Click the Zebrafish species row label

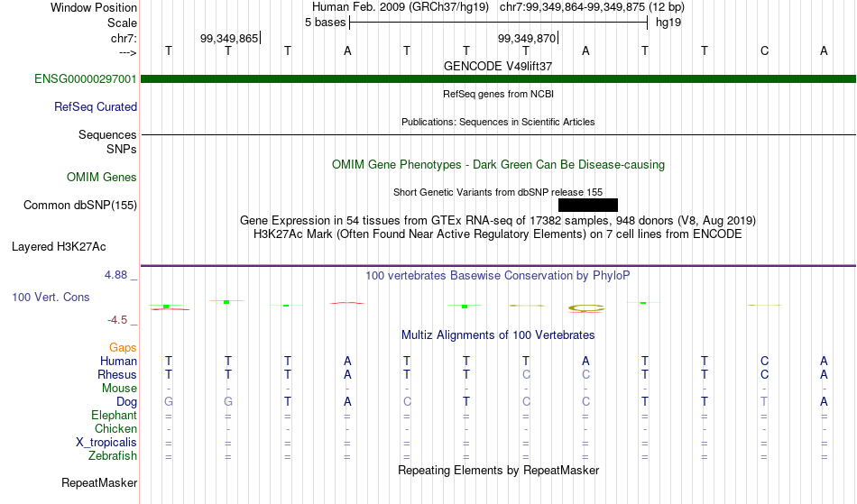113,456
